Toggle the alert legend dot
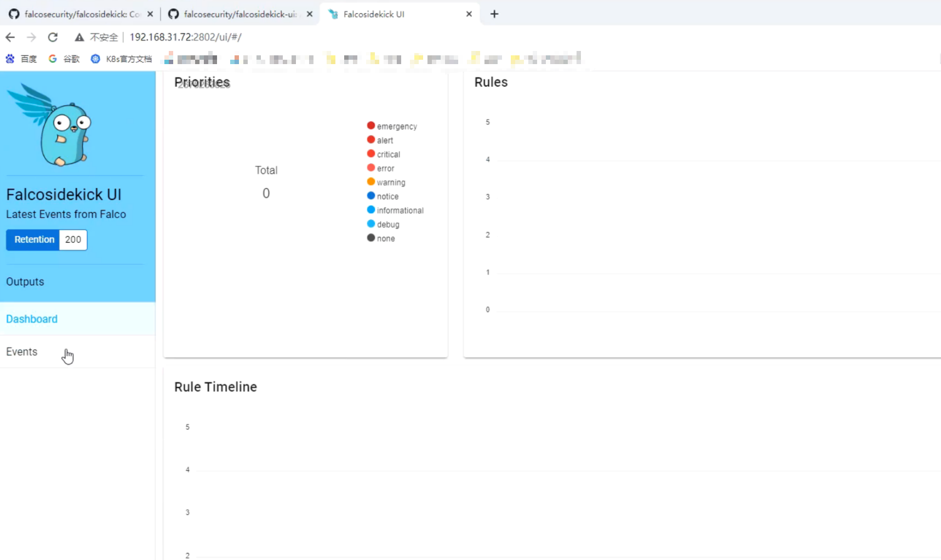Screen dimensions: 941x560 pos(371,140)
